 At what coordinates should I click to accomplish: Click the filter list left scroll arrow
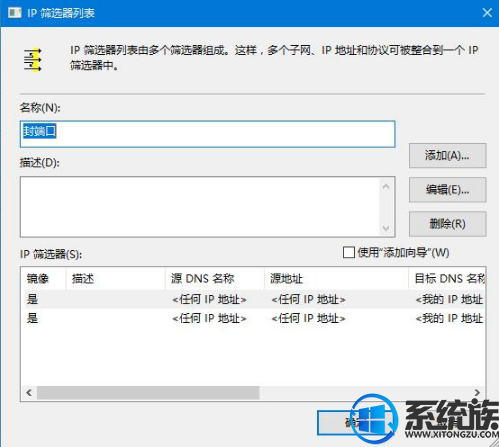(29, 393)
